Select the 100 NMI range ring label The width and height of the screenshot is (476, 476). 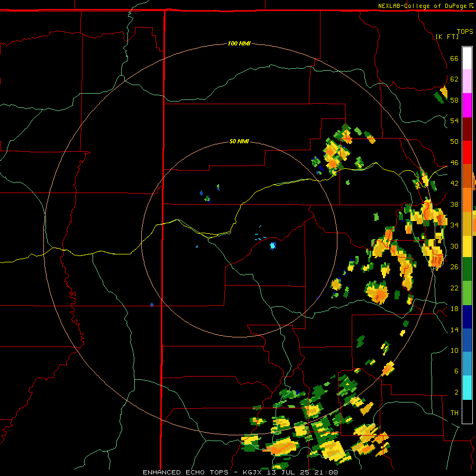click(239, 43)
